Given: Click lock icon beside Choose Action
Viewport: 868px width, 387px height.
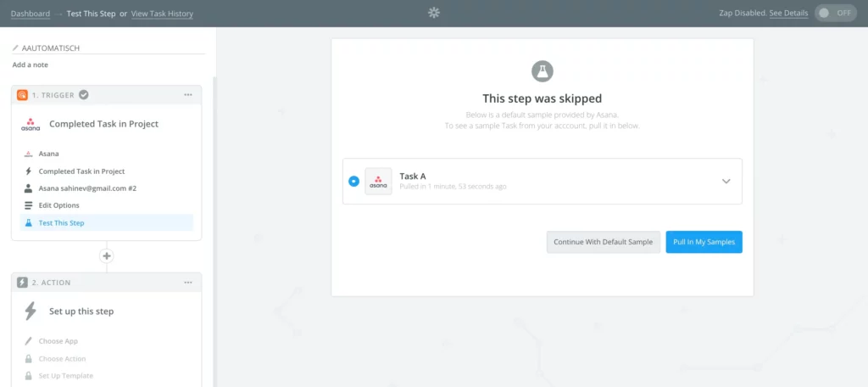Looking at the screenshot, I should tap(28, 359).
